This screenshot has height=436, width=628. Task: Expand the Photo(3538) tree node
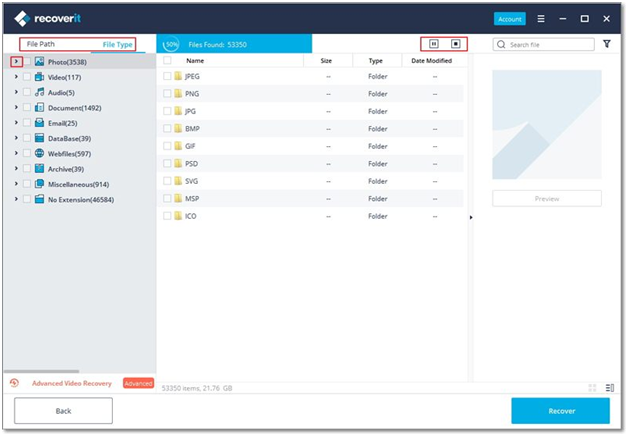(x=16, y=62)
